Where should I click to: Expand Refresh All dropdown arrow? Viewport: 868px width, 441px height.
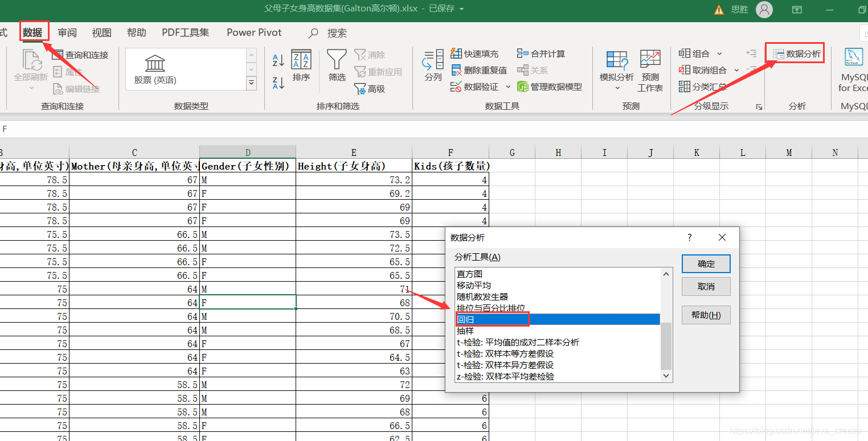(x=31, y=88)
